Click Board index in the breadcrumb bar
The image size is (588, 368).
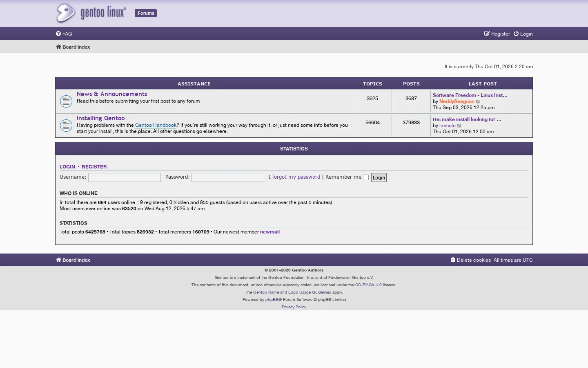click(73, 47)
